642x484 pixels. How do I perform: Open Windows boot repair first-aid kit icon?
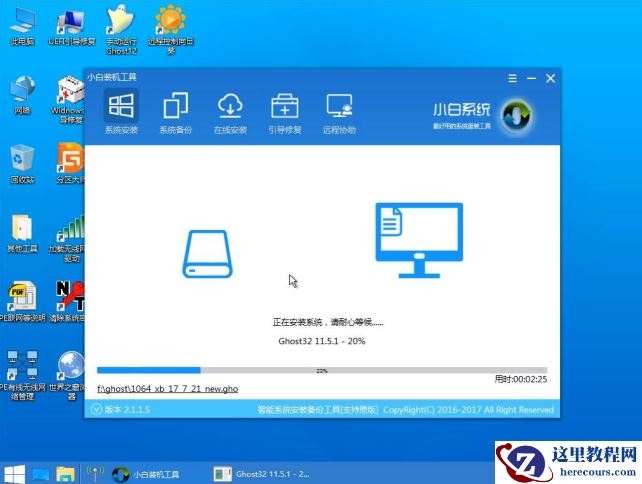68,100
